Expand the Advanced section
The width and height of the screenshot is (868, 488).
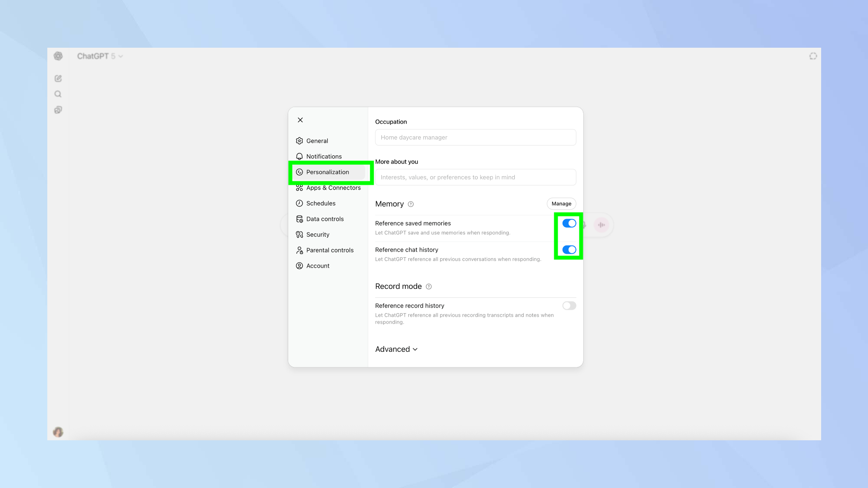[x=396, y=349]
